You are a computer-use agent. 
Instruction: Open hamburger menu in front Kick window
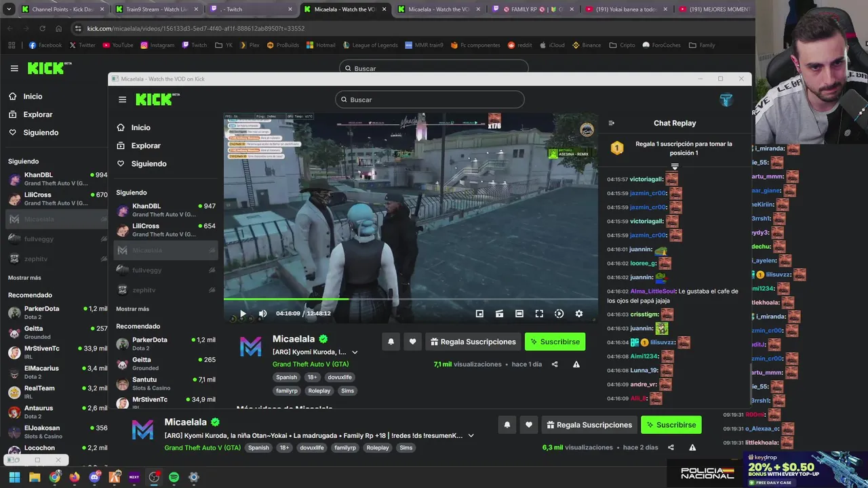click(122, 100)
